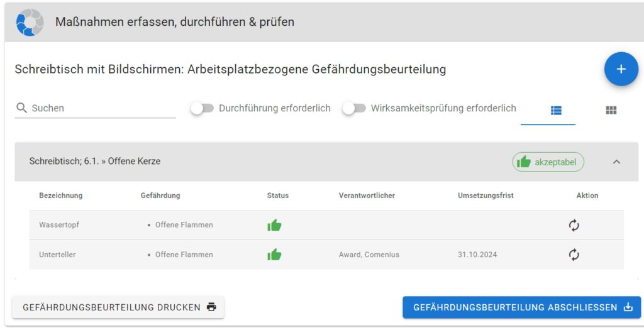644x330 pixels.
Task: Switch to grid view icon
Action: pos(611,110)
